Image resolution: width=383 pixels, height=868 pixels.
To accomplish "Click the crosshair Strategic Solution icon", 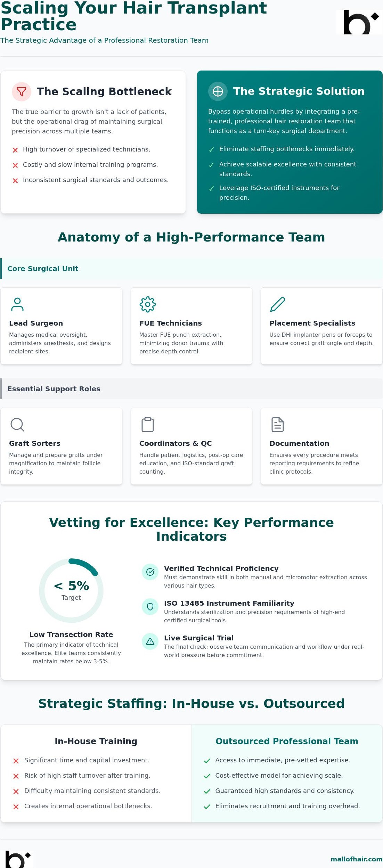I will point(218,91).
